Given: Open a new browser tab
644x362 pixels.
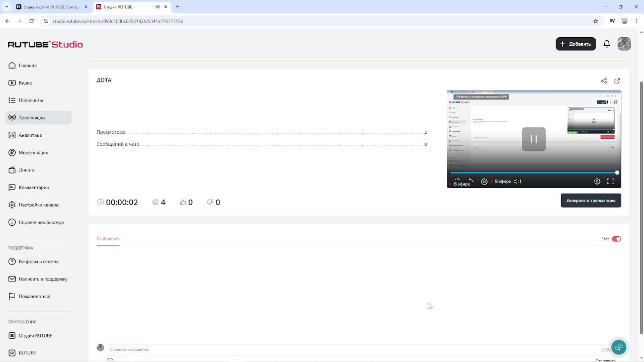Looking at the screenshot, I should tap(178, 7).
